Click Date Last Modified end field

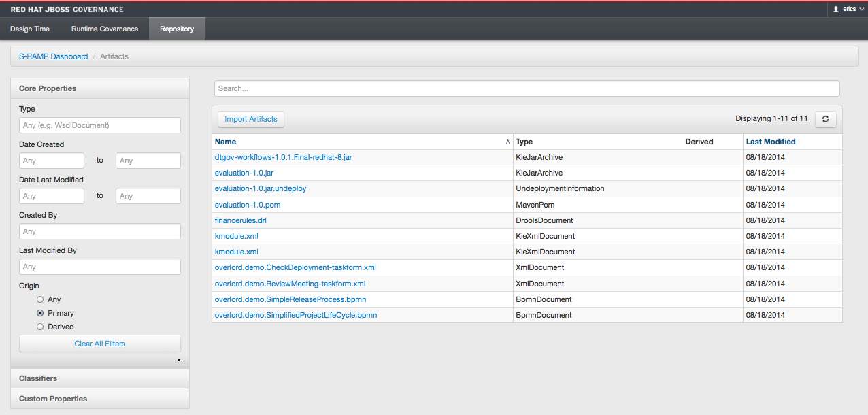coord(148,196)
